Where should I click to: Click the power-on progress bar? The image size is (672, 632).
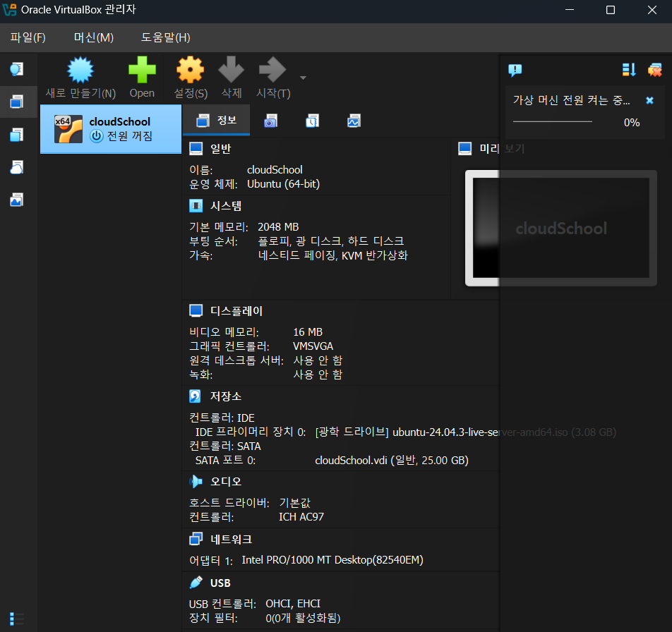point(553,122)
